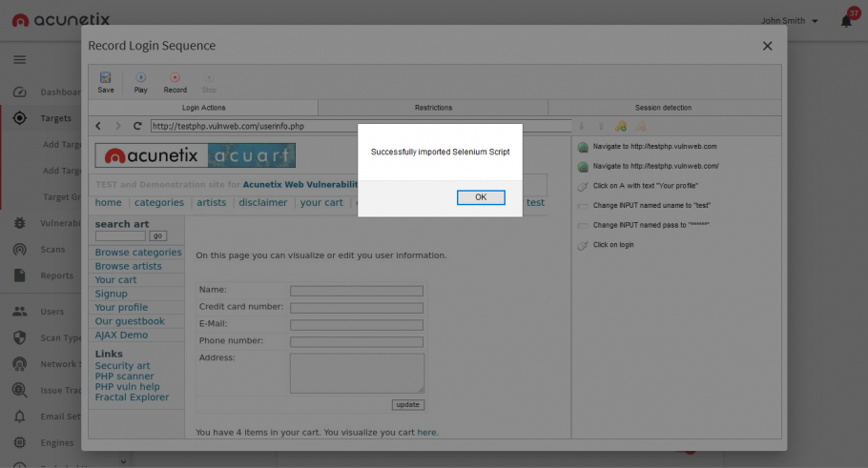Open Browse categories in the left menu

point(138,253)
